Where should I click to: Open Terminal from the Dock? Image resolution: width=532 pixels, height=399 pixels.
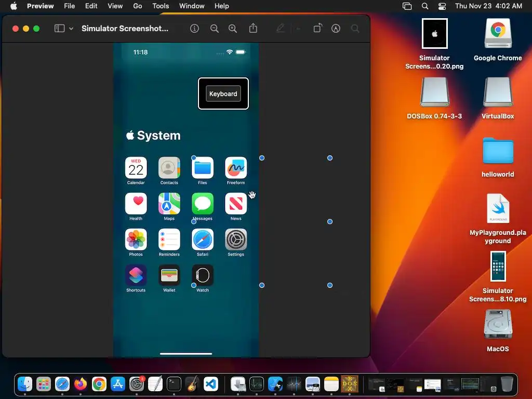[x=174, y=384]
